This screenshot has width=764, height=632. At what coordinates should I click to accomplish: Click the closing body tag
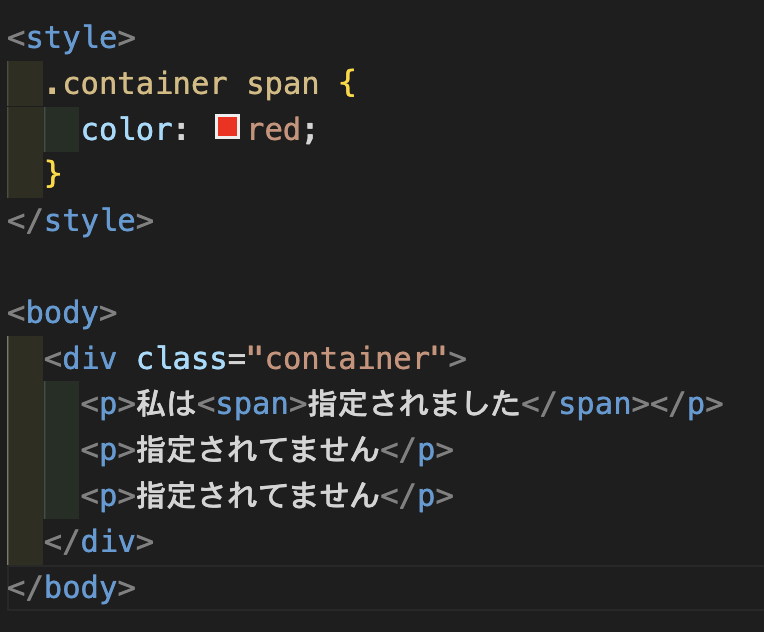(x=71, y=587)
